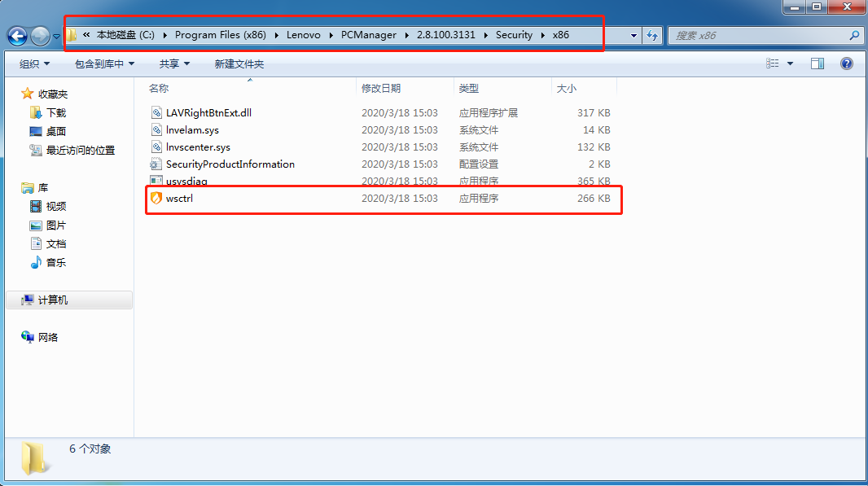The width and height of the screenshot is (868, 486).
Task: Click the refresh button beside address bar
Action: coord(652,36)
